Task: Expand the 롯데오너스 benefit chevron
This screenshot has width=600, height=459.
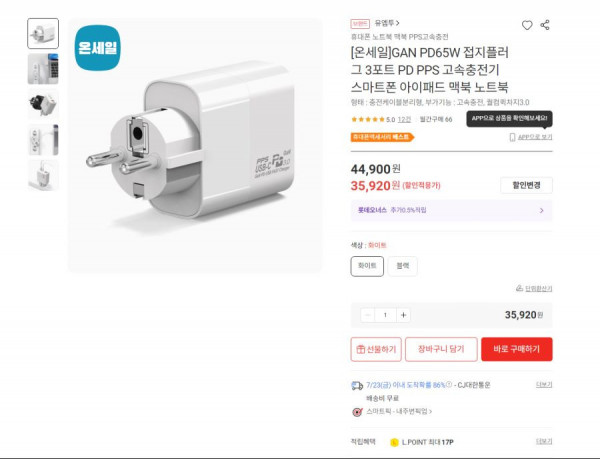Action: coord(541,210)
